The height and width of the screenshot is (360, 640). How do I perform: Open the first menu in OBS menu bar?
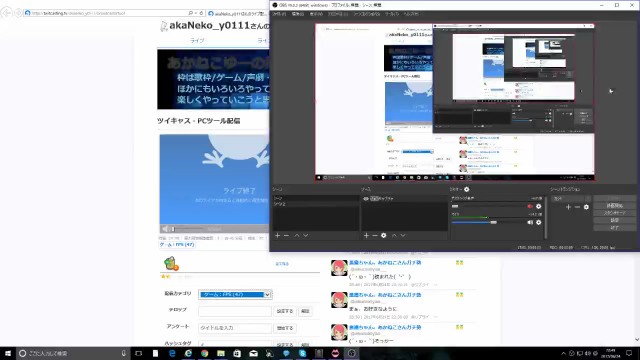point(279,14)
